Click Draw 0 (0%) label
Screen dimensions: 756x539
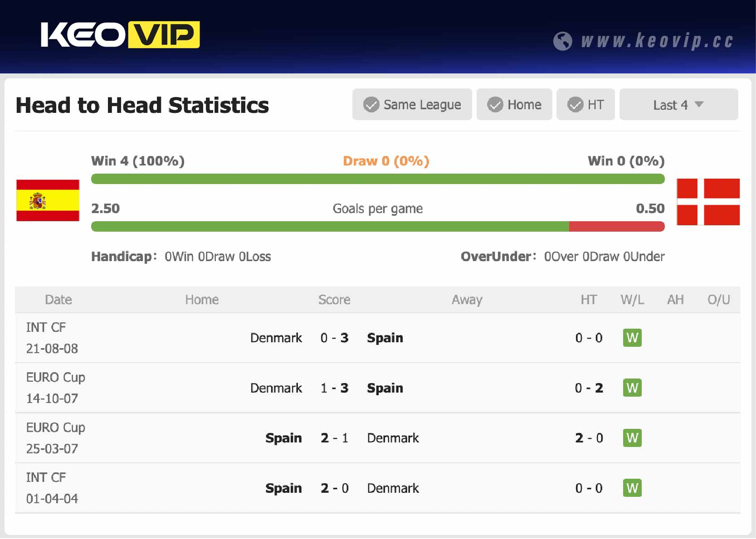pos(386,161)
